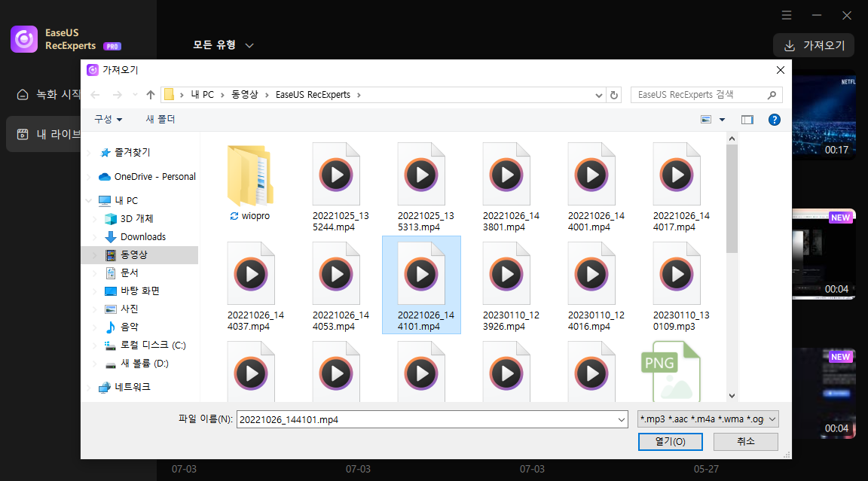Open the 모든 유형 filter dropdown
Viewport: 868px width, 481px height.
[222, 44]
